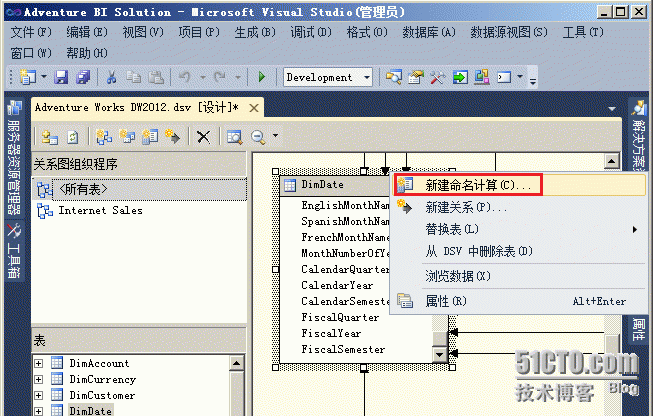Click the New Project toolbar icon
Image resolution: width=653 pixels, height=416 pixels.
[x=28, y=77]
